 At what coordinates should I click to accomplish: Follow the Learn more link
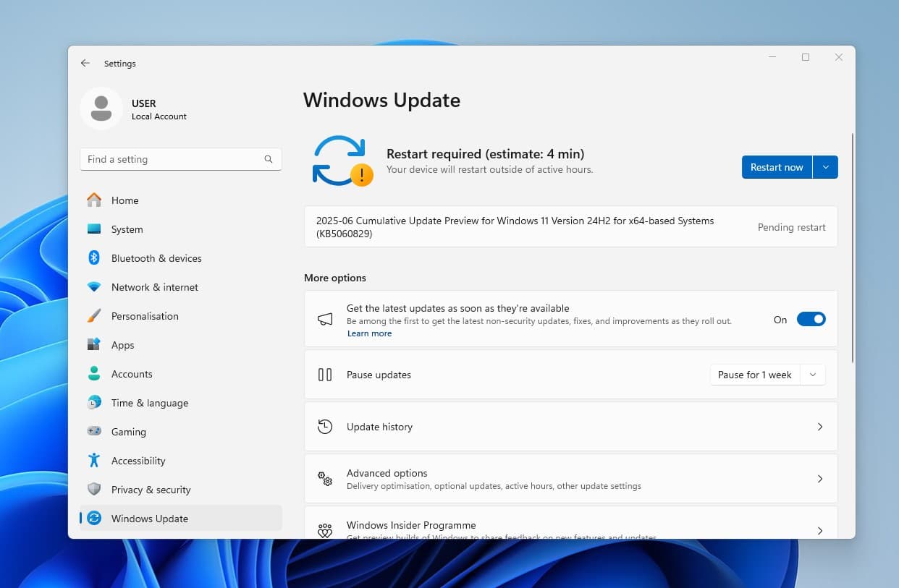pos(369,333)
